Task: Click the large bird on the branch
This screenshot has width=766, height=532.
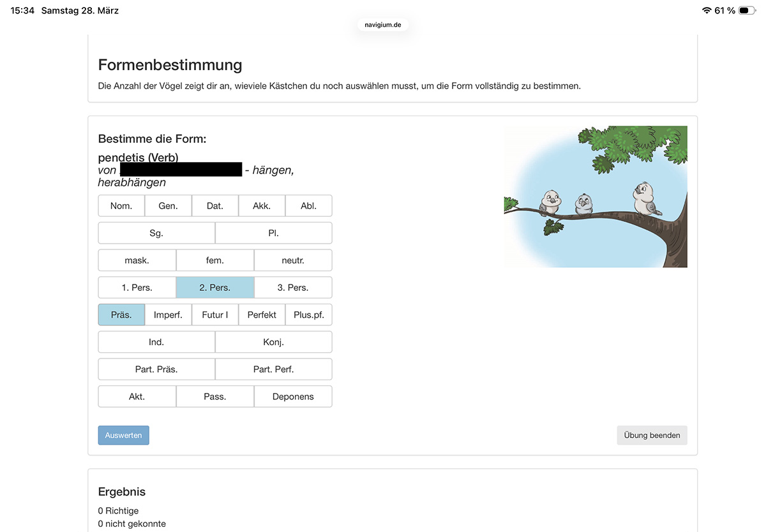Action: click(645, 198)
